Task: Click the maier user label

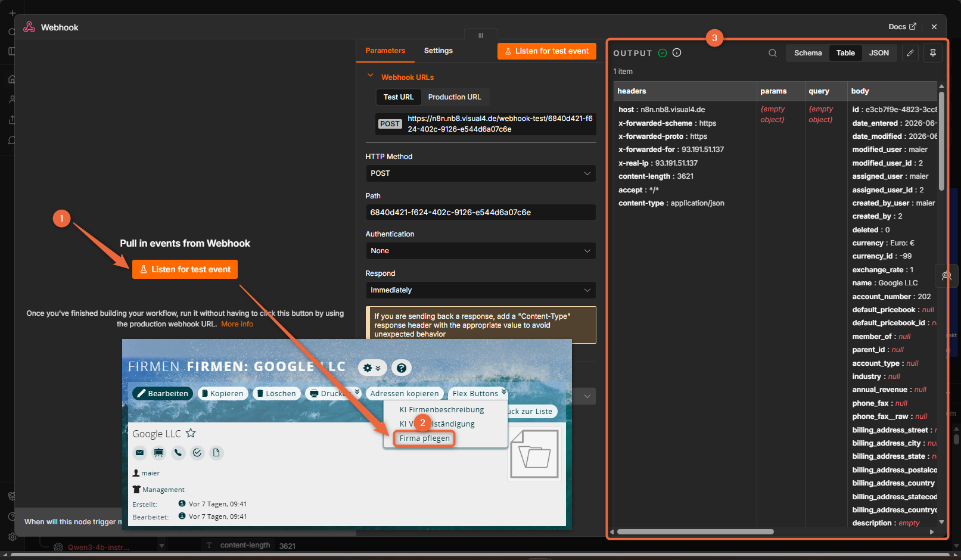Action: pos(150,473)
